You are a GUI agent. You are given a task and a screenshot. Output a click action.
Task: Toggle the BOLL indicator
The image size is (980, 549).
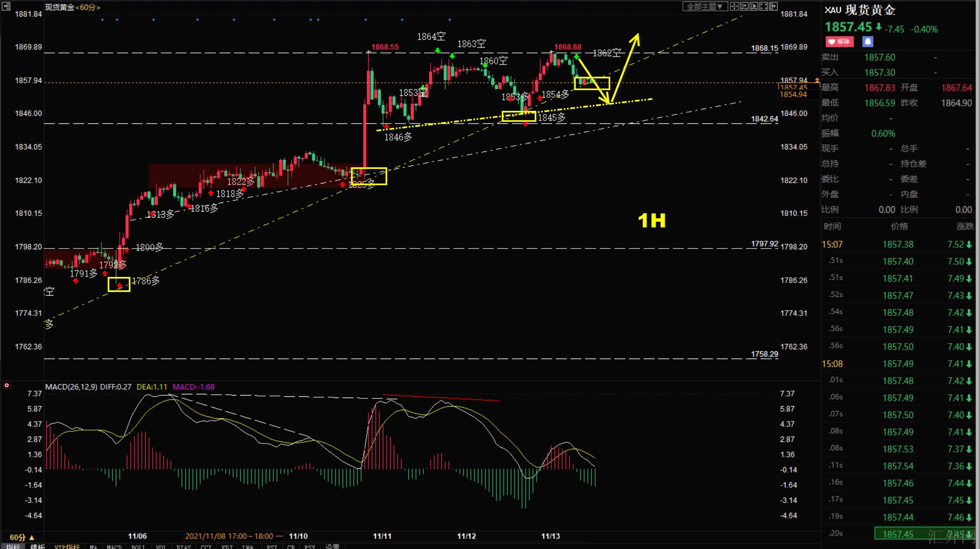coord(138,547)
